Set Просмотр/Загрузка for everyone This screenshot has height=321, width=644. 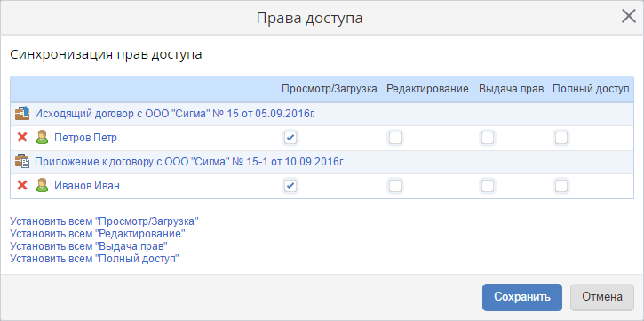tap(104, 221)
